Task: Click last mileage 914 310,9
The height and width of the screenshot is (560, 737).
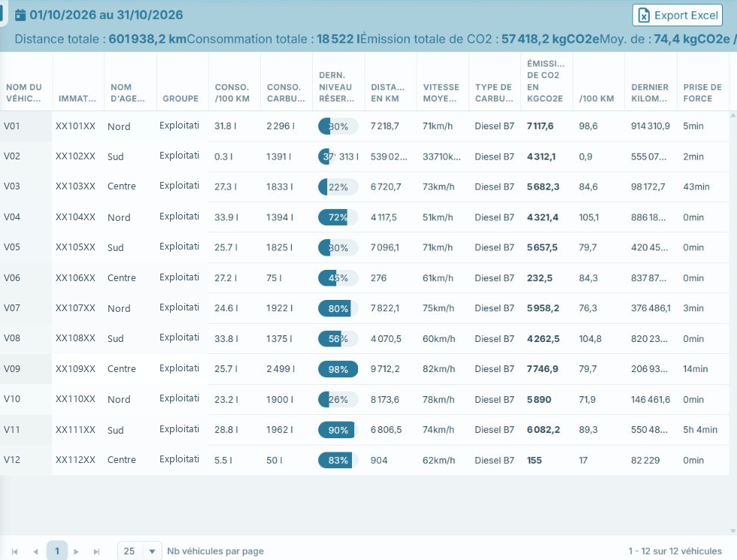Action: tap(650, 126)
